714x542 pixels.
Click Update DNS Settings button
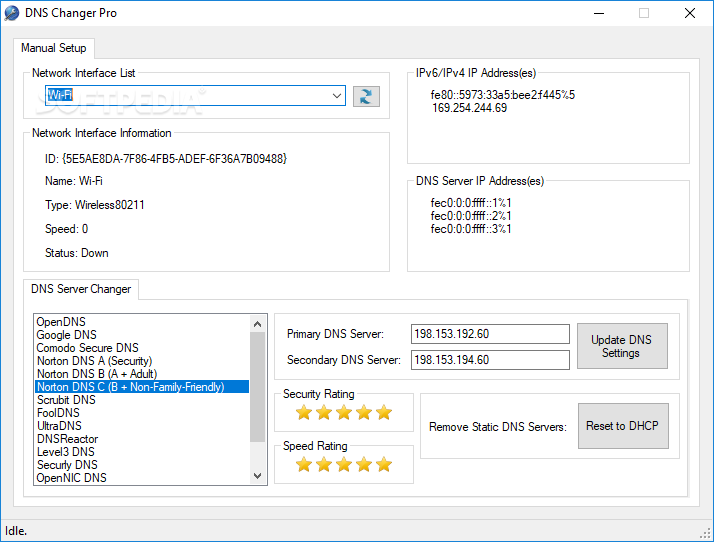(622, 346)
